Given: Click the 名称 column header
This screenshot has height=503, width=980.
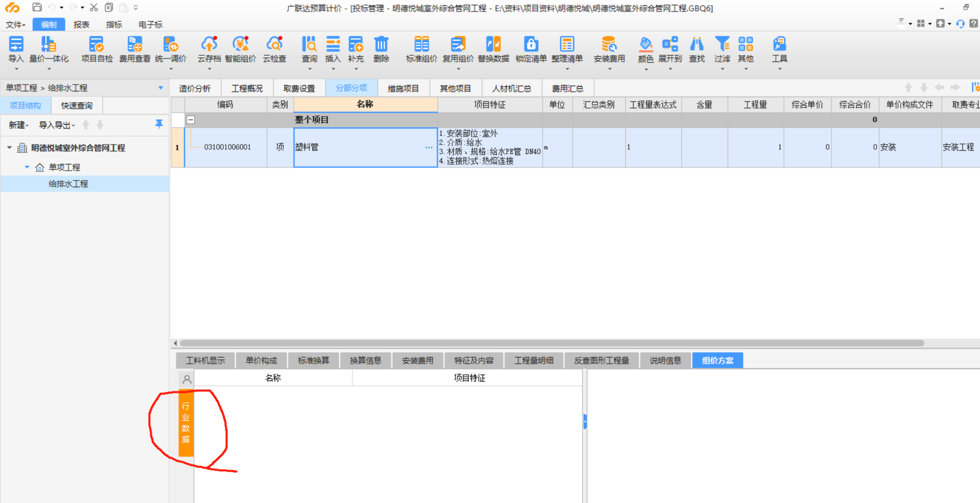Looking at the screenshot, I should point(365,104).
